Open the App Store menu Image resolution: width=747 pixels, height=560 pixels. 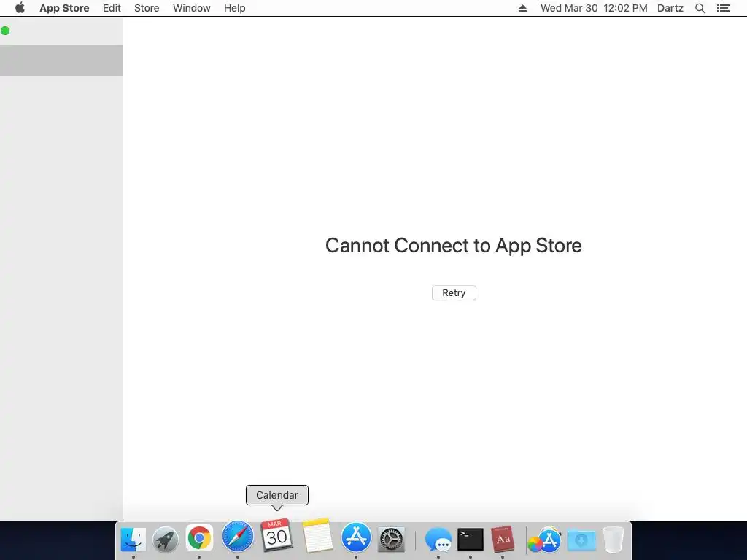tap(64, 8)
